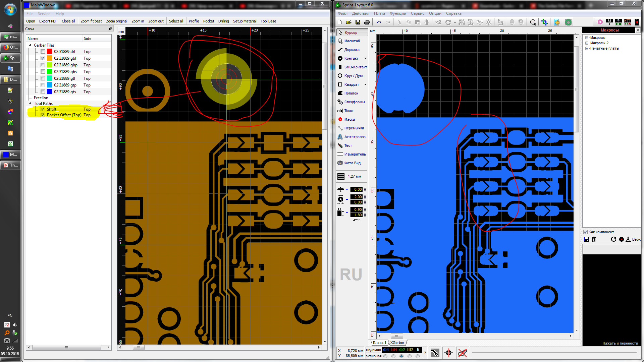Click the magnifier search icon in toolbar

pyautogui.click(x=533, y=22)
